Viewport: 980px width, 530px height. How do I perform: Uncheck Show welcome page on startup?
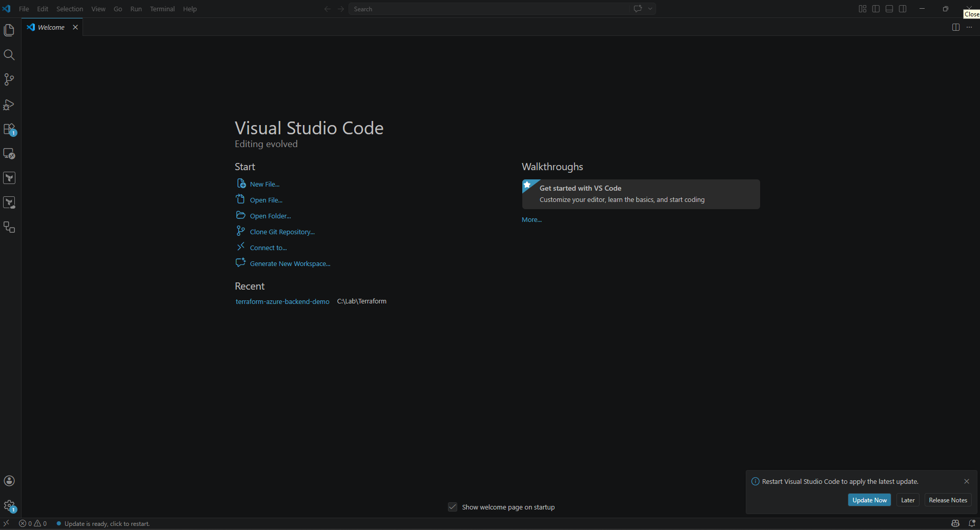pyautogui.click(x=453, y=507)
